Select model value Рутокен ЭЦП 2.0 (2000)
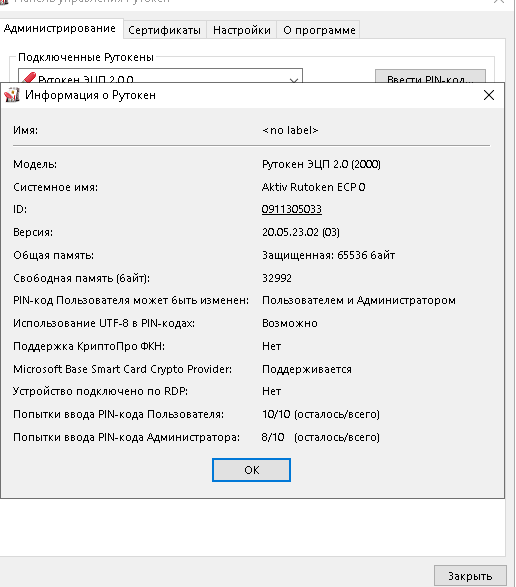The width and height of the screenshot is (516, 587). pos(321,164)
